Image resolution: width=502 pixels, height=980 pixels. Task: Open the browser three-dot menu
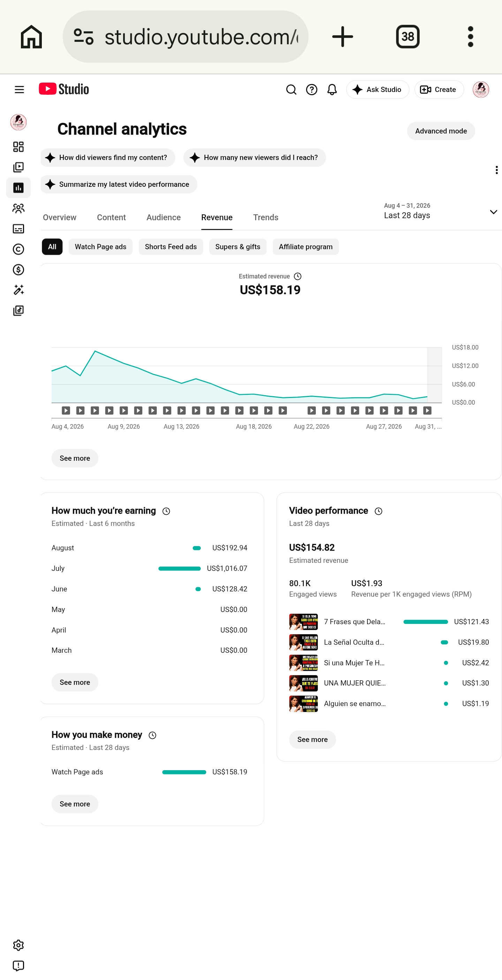tap(470, 37)
